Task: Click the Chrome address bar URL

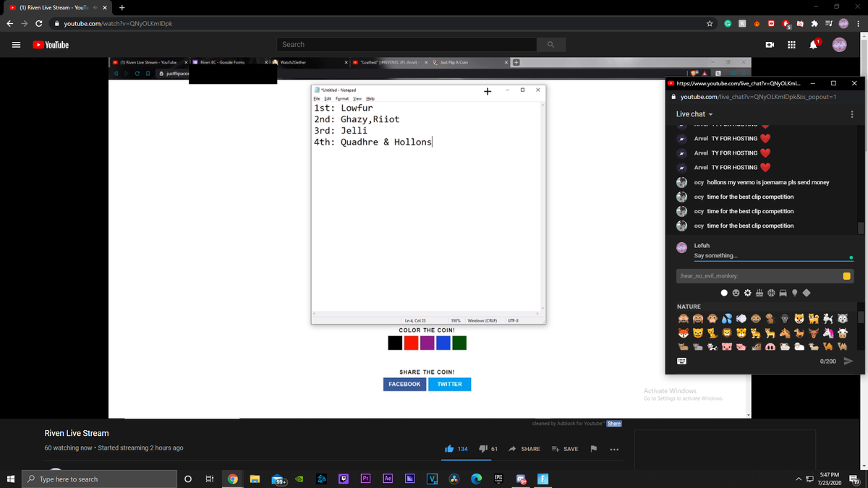Action: click(x=118, y=24)
